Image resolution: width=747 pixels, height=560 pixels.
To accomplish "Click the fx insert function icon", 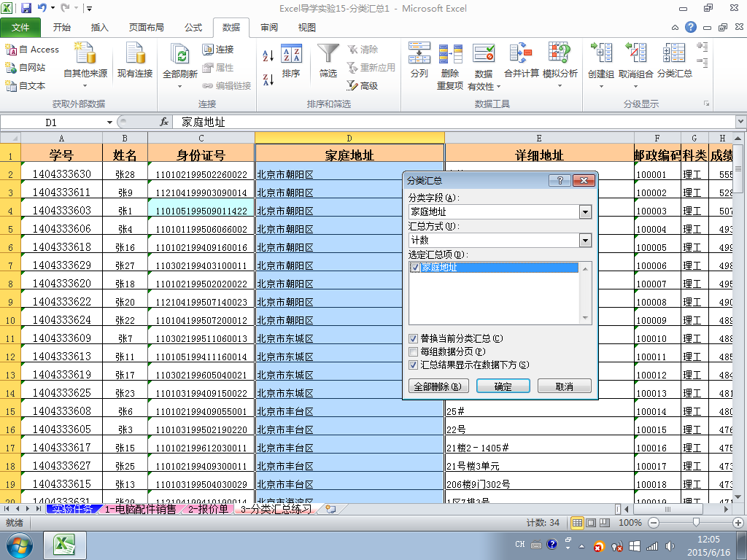I will [164, 122].
